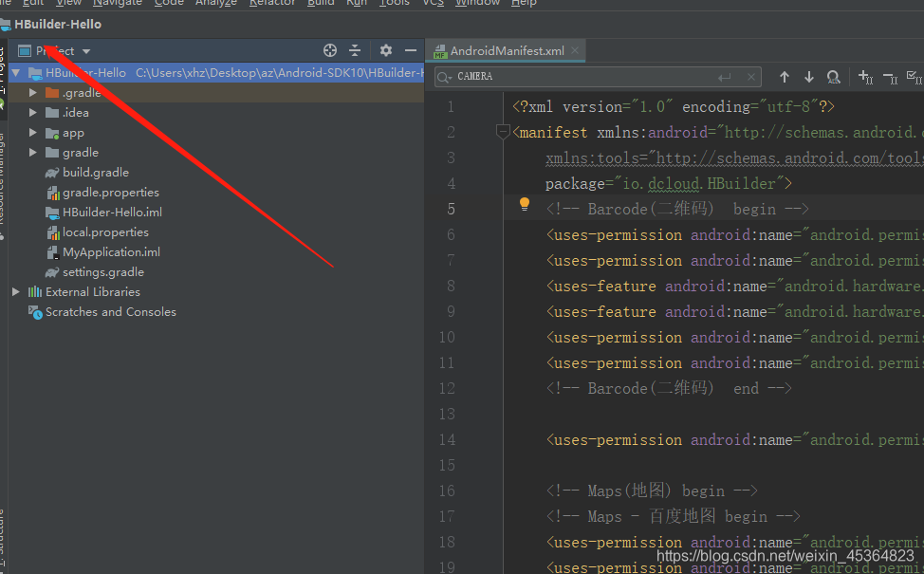Expand the .idea folder
Image resolution: width=924 pixels, height=574 pixels.
33,113
